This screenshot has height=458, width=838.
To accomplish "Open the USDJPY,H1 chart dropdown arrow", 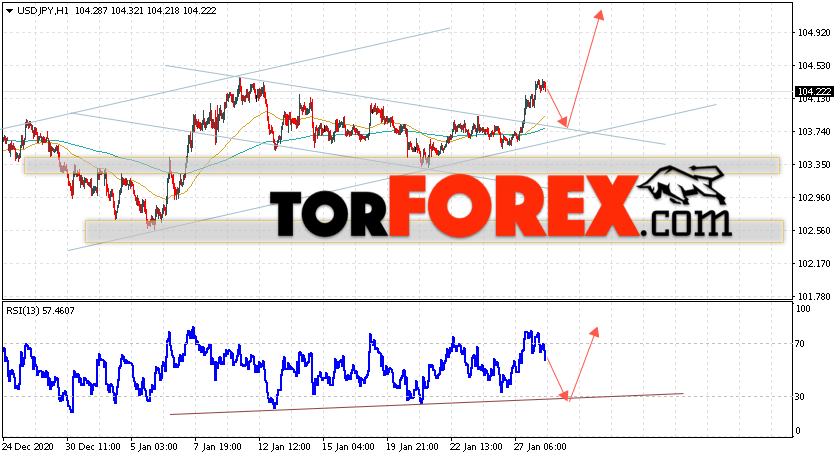I will pyautogui.click(x=10, y=11).
